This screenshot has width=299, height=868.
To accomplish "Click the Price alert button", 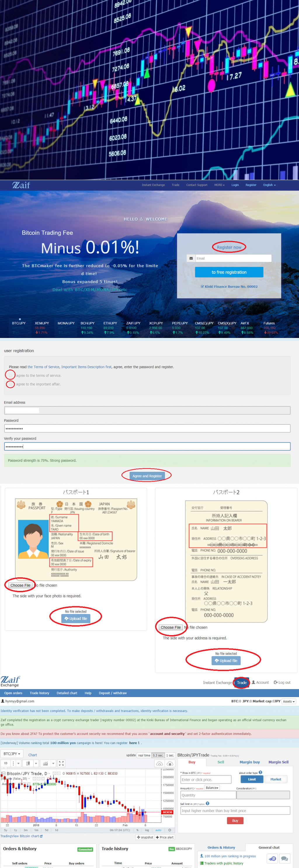I will 164,837.
